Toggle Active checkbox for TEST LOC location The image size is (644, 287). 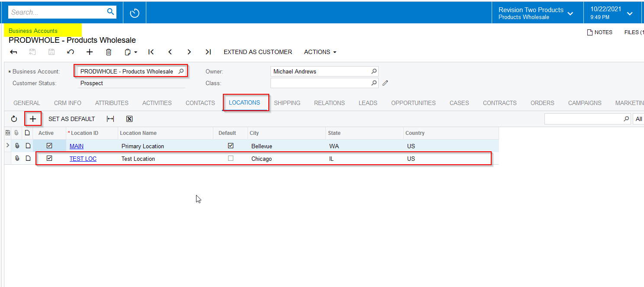[x=49, y=158]
